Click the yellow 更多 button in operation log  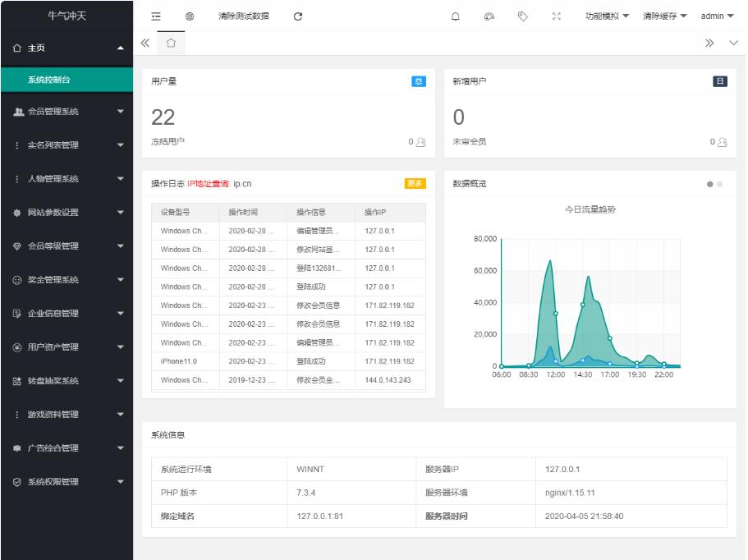coord(415,183)
